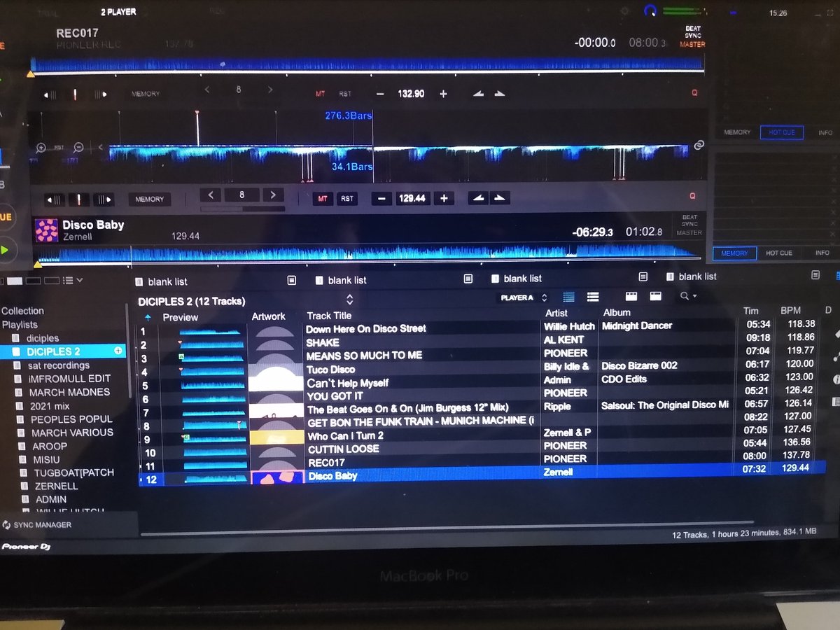Decrease beat jump size on REC017 deck
Image resolution: width=840 pixels, height=630 pixels.
tap(207, 90)
